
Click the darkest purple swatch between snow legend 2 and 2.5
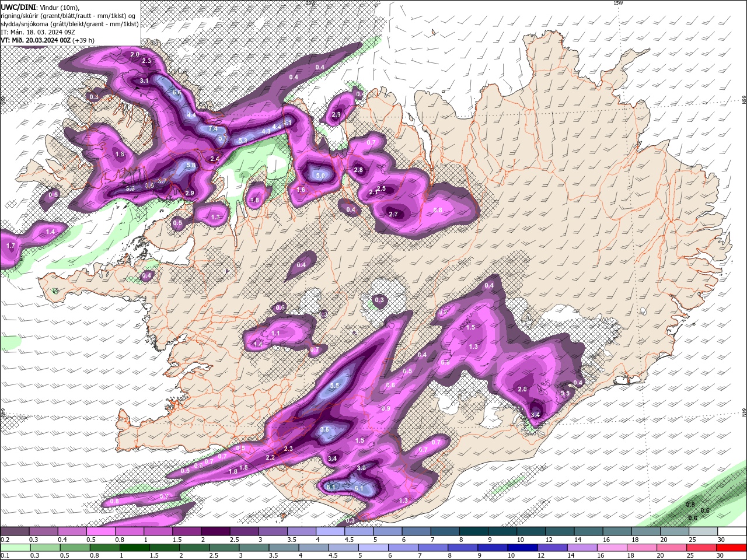click(215, 531)
